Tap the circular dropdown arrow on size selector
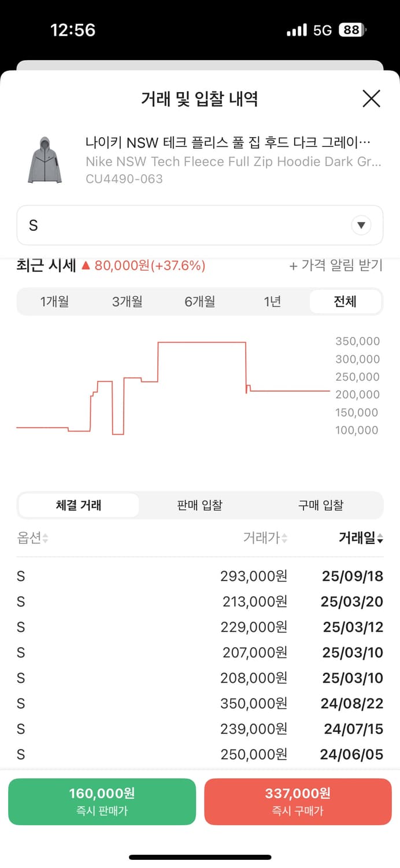Image resolution: width=400 pixels, height=868 pixels. click(361, 226)
